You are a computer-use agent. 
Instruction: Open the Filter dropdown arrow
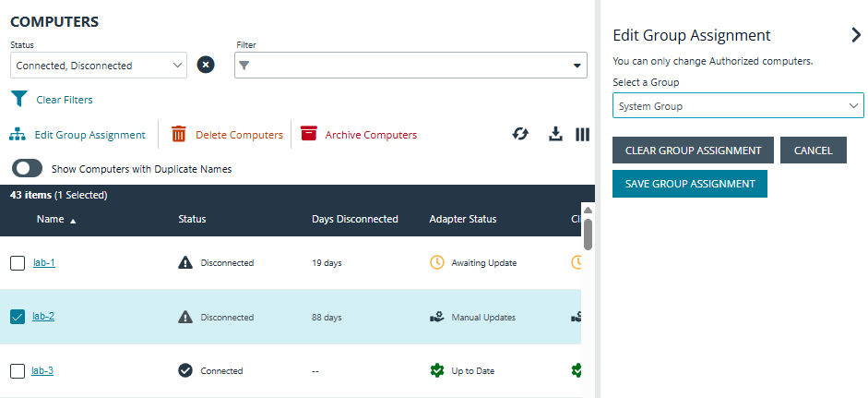point(577,66)
